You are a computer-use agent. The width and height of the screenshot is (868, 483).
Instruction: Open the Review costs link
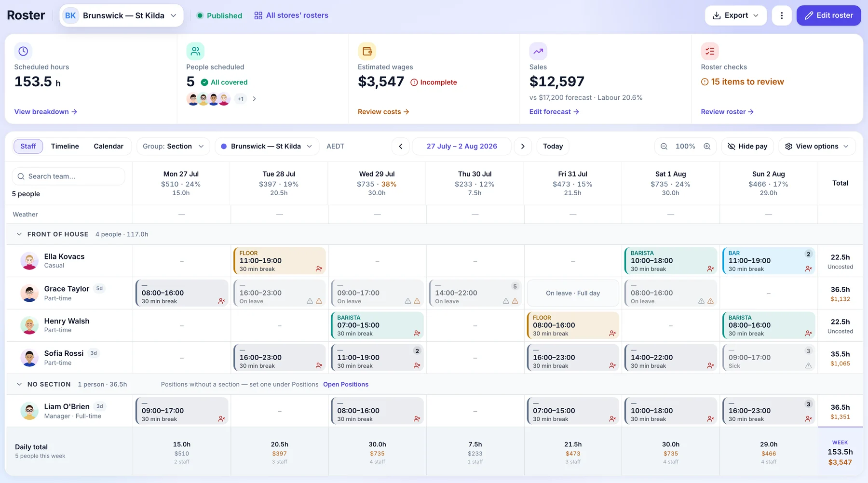coord(383,111)
